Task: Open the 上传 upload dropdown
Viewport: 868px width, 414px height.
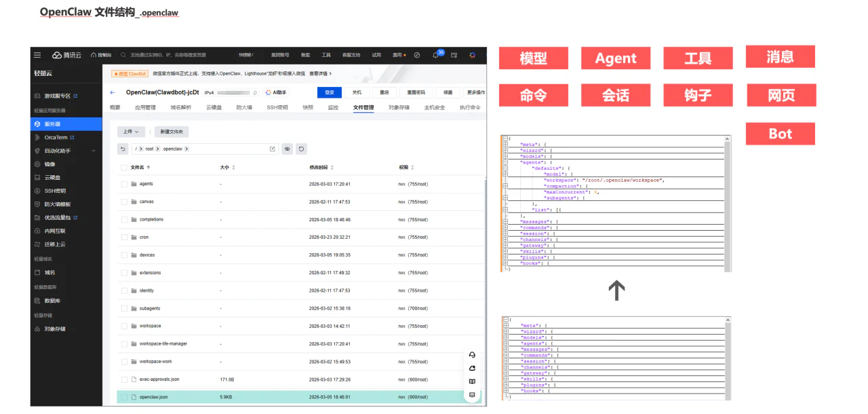Action: (131, 132)
